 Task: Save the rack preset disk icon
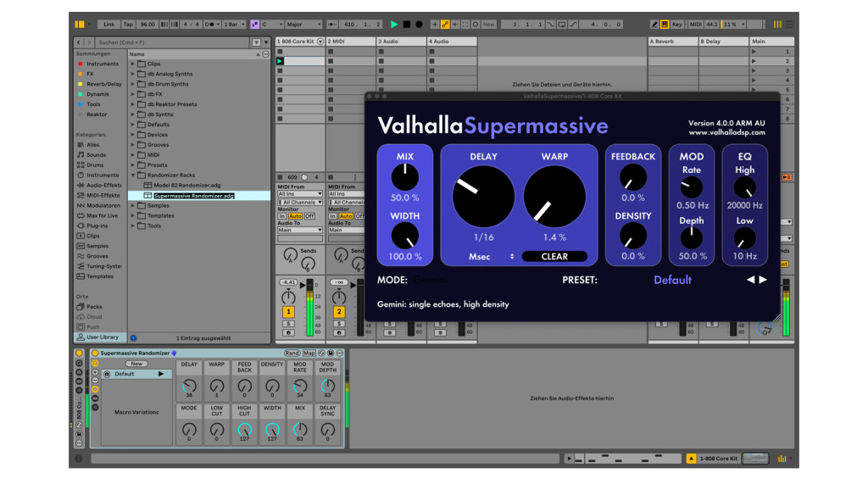pos(331,354)
